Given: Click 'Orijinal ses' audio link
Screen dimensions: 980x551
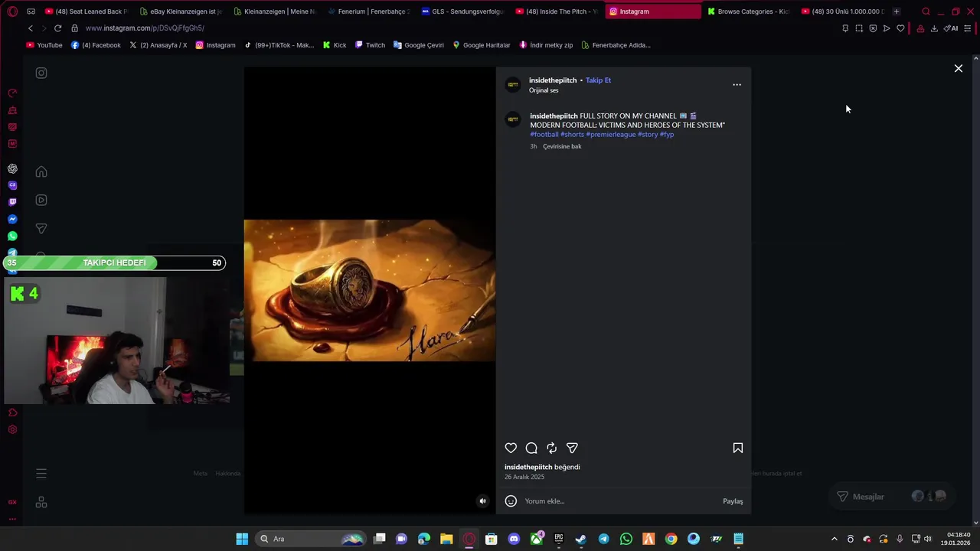Looking at the screenshot, I should tap(544, 90).
